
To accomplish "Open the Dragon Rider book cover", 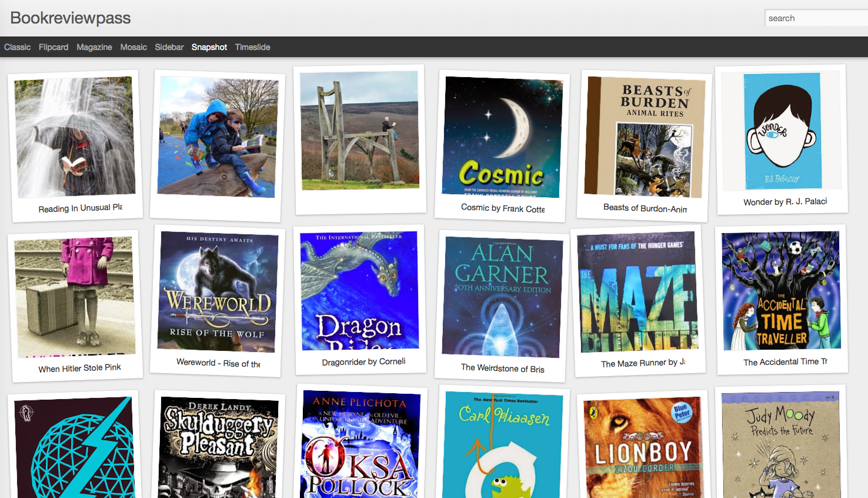I will pos(360,291).
